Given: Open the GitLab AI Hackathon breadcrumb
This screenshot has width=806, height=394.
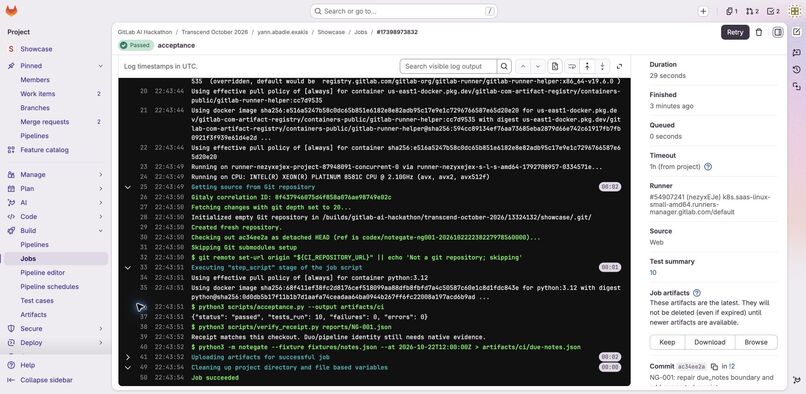Looking at the screenshot, I should pyautogui.click(x=145, y=32).
